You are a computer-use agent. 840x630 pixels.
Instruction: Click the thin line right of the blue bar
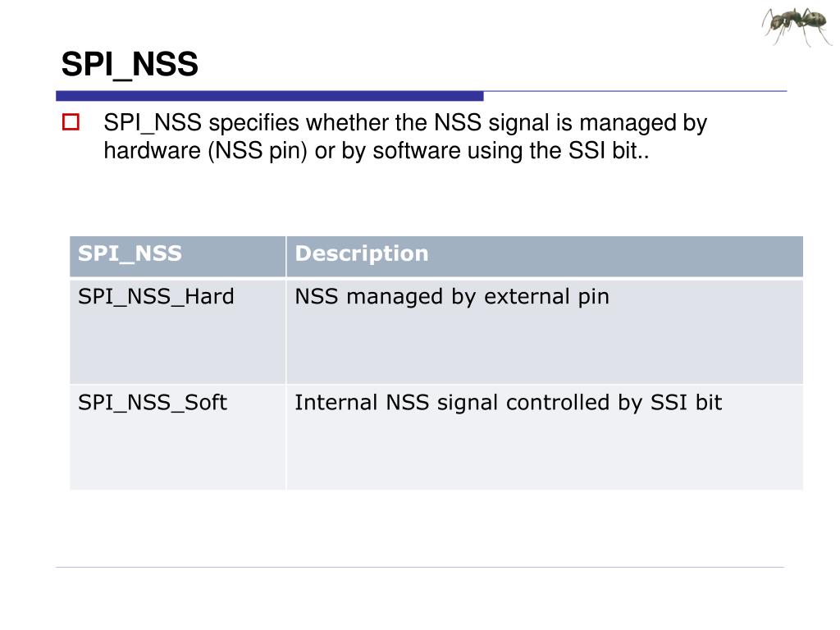[636, 91]
